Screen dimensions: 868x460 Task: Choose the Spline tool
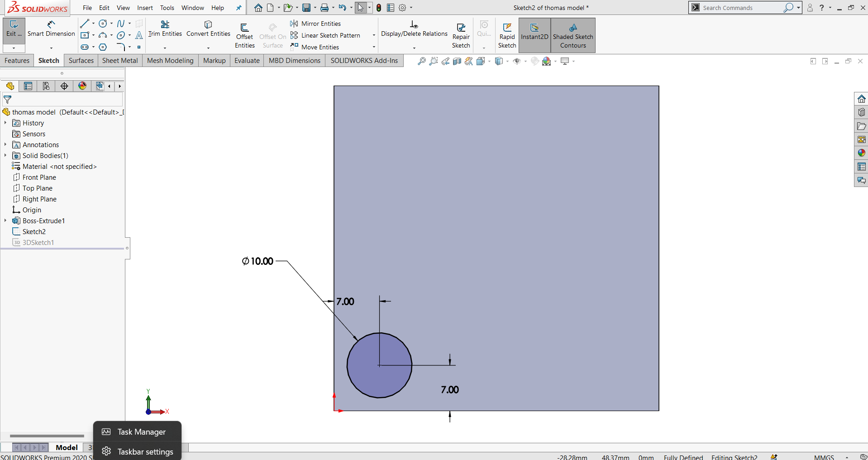coord(121,24)
